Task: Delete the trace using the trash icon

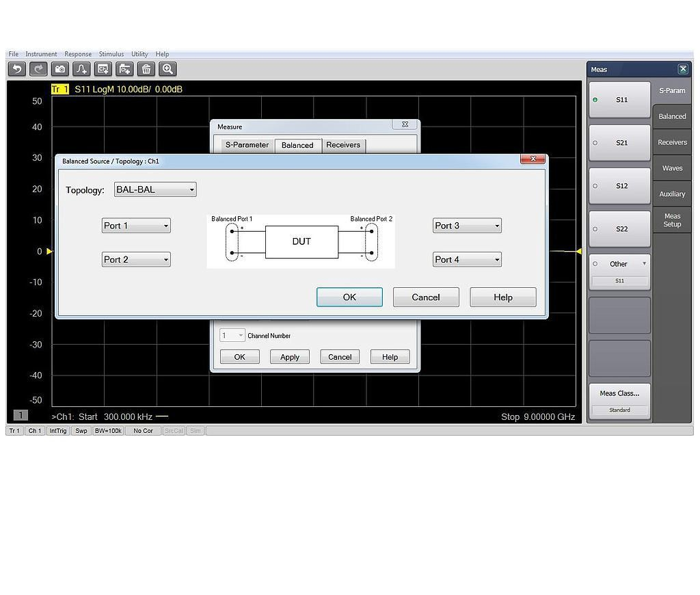Action: 146,68
